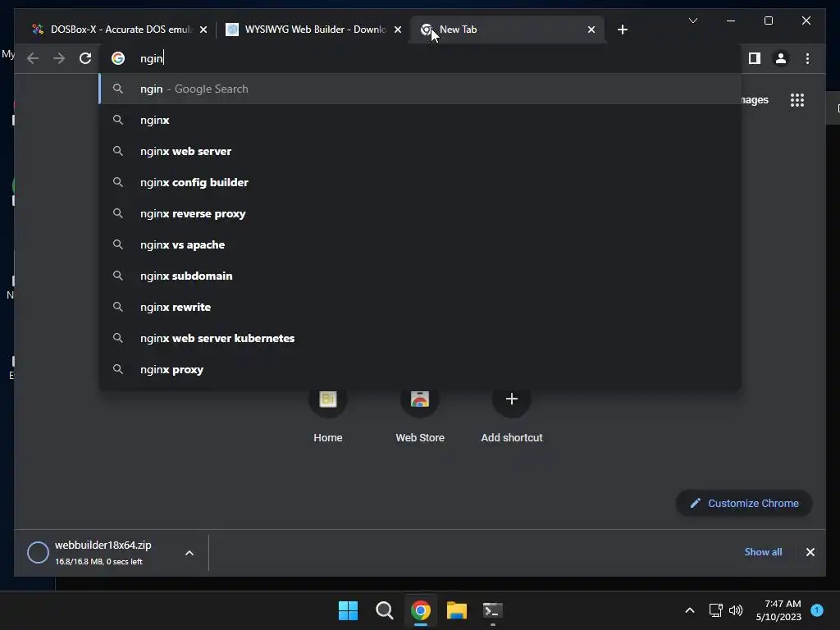Viewport: 840px width, 630px height.
Task: Reload the page with the refresh icon
Action: click(x=85, y=58)
